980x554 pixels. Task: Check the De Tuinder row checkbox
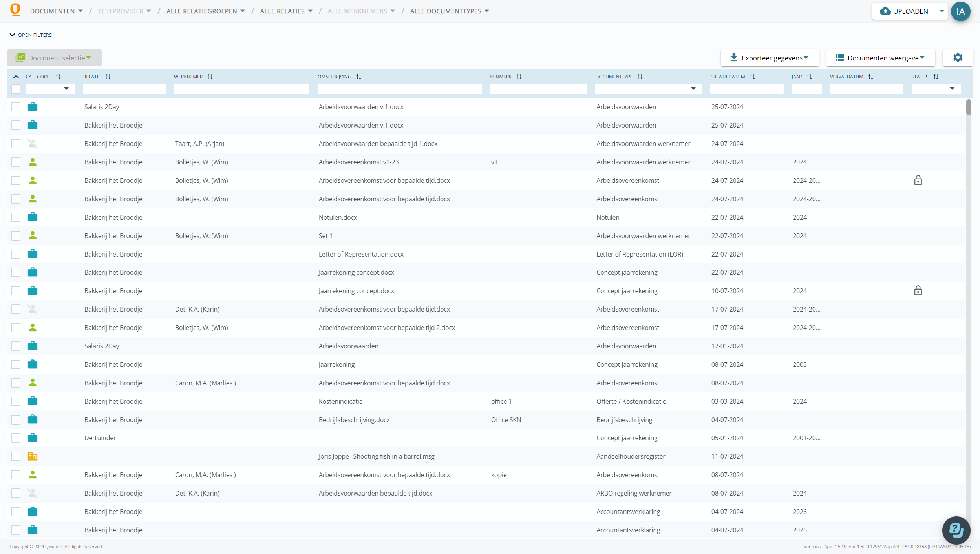pyautogui.click(x=16, y=438)
